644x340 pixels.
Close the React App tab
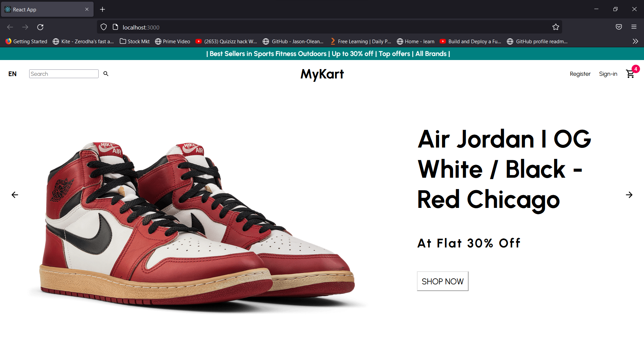click(x=87, y=9)
